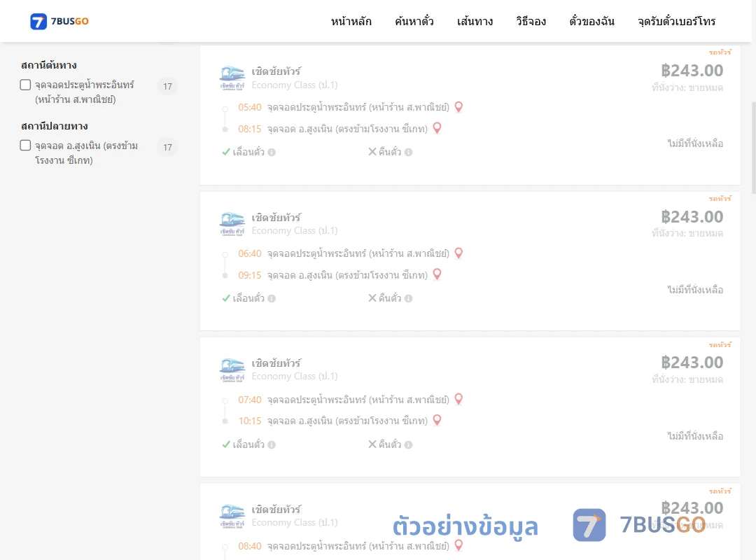Open วิธีจอง navigation link
756x560 pixels.
pyautogui.click(x=531, y=21)
